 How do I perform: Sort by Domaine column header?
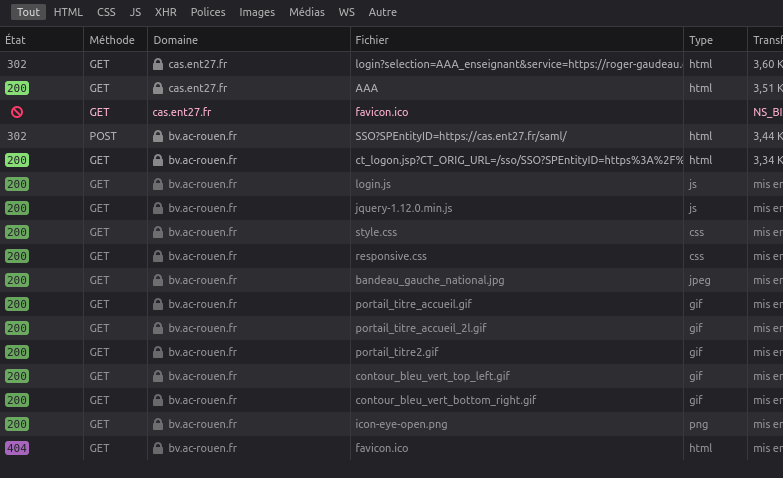pos(249,40)
